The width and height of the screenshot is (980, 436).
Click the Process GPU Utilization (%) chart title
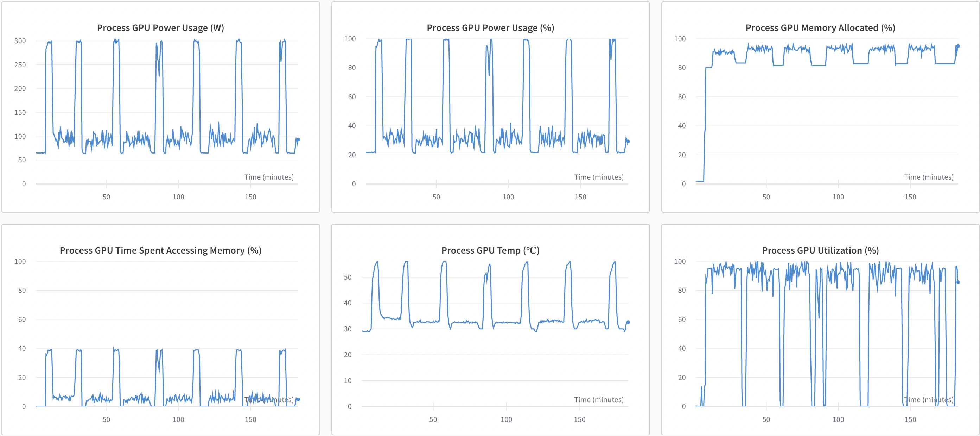point(820,250)
